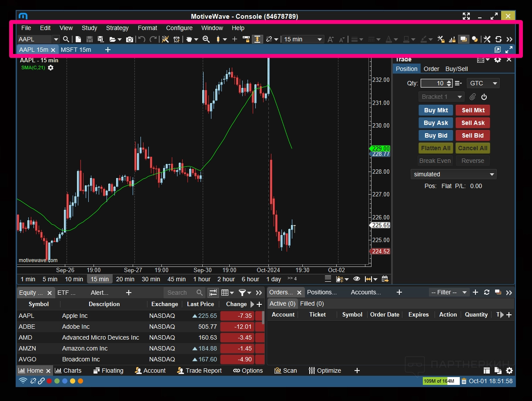Click the green connection status dot
This screenshot has height=401, width=532.
point(57,381)
